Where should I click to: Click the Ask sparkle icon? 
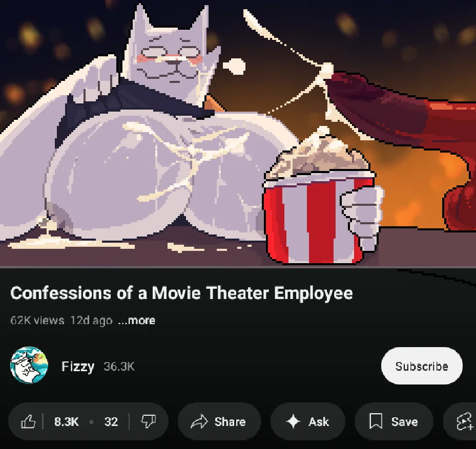pos(293,421)
